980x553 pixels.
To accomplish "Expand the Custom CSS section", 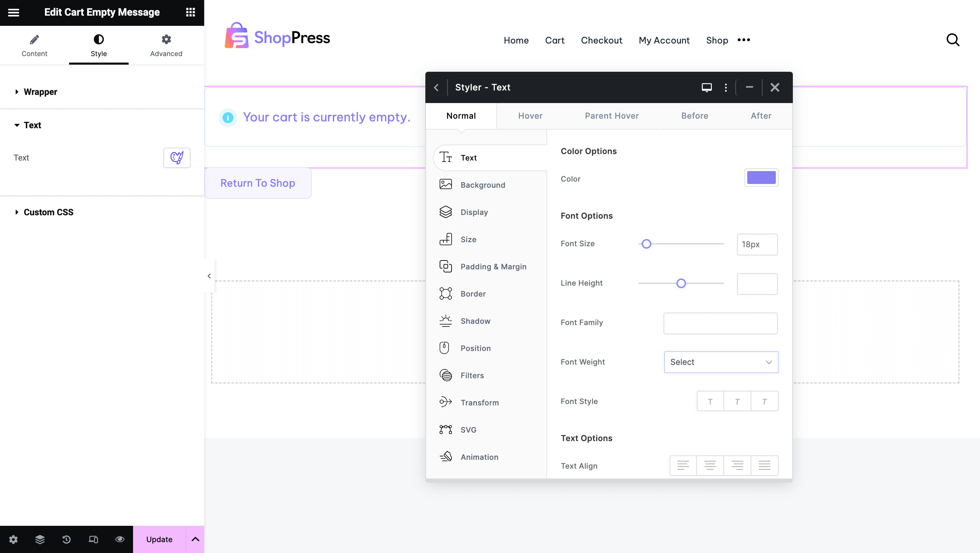I will pos(48,212).
